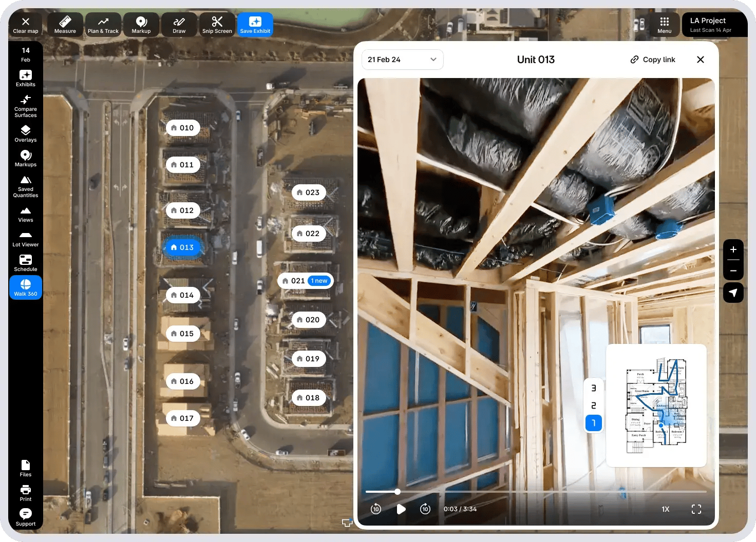The height and width of the screenshot is (542, 756).
Task: Use the Snip Screen tool
Action: (x=217, y=24)
